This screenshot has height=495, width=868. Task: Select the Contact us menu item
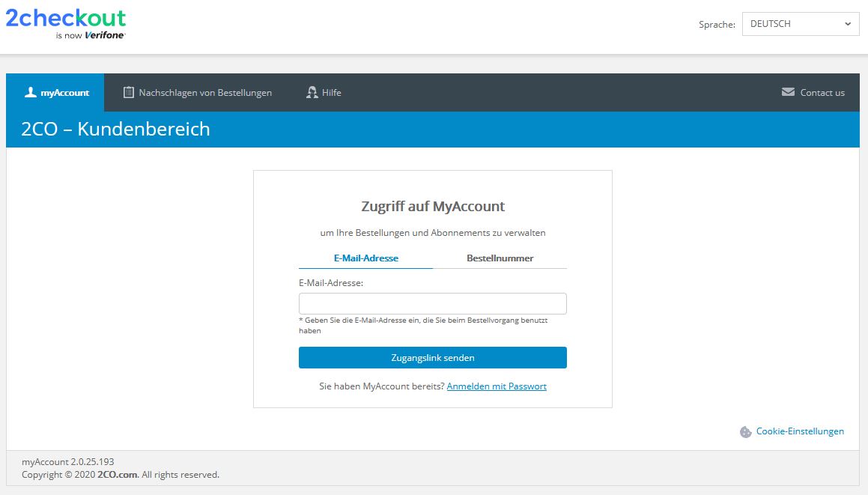(822, 93)
